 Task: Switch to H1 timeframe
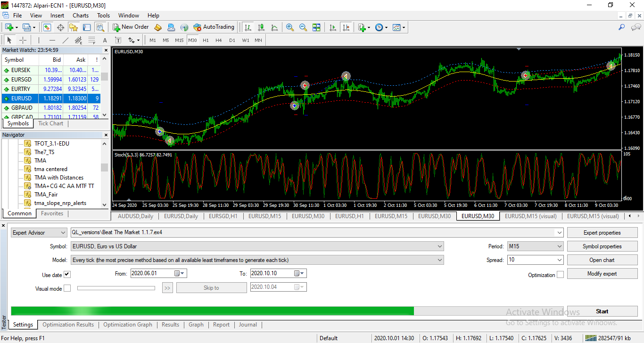click(206, 40)
